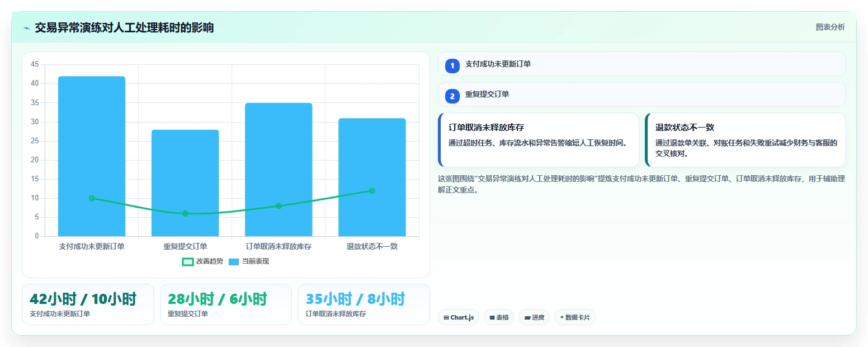Click the blue 当前表现 legend swatch
868x347 pixels.
234,261
